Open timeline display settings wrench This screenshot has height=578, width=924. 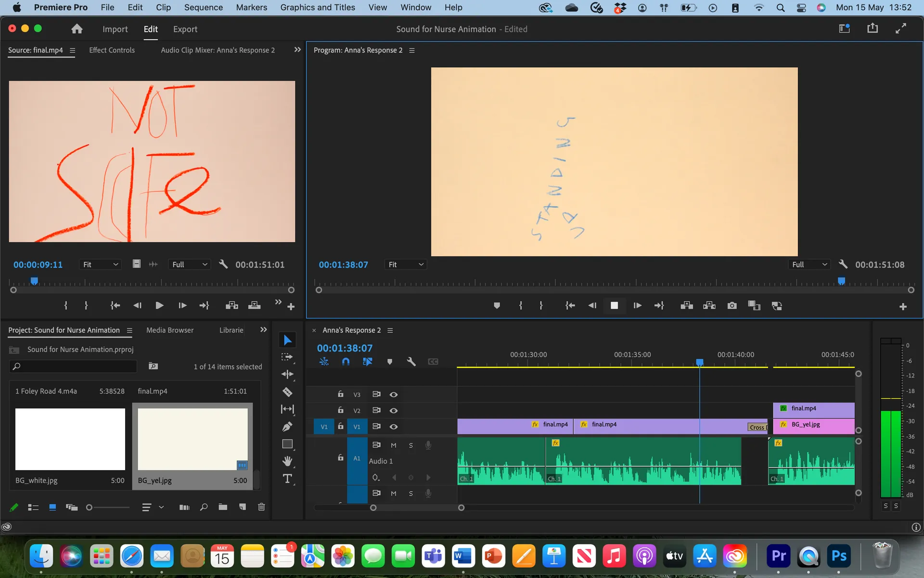(411, 362)
